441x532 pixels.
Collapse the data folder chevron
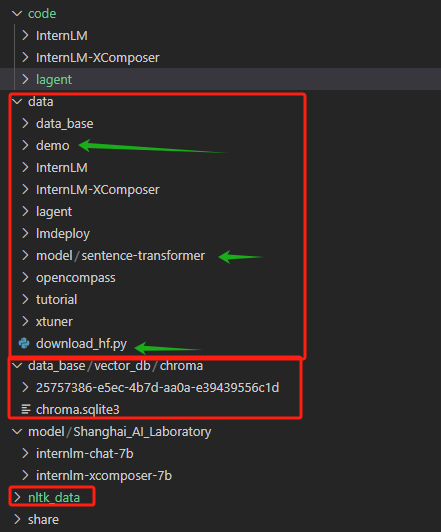click(x=17, y=101)
